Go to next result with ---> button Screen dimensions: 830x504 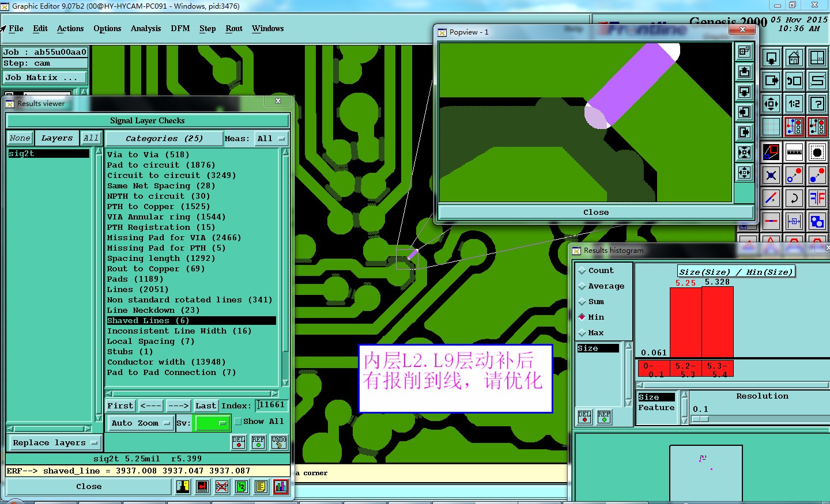tap(178, 406)
